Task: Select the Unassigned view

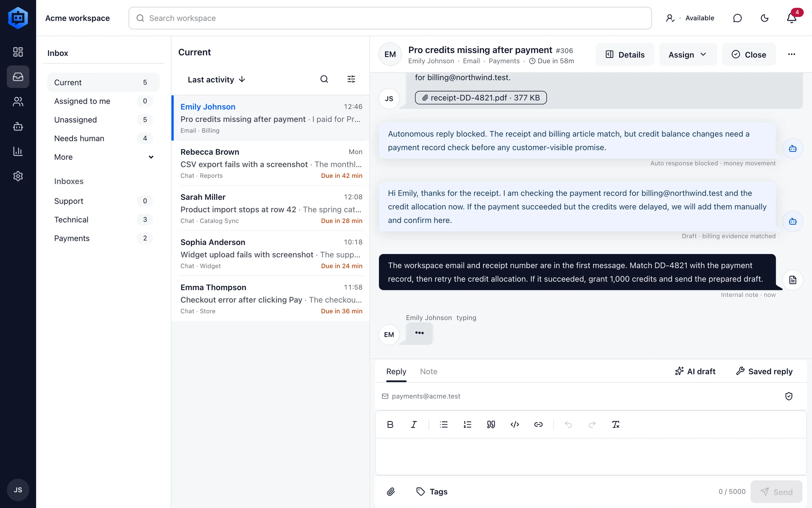Action: pyautogui.click(x=103, y=120)
